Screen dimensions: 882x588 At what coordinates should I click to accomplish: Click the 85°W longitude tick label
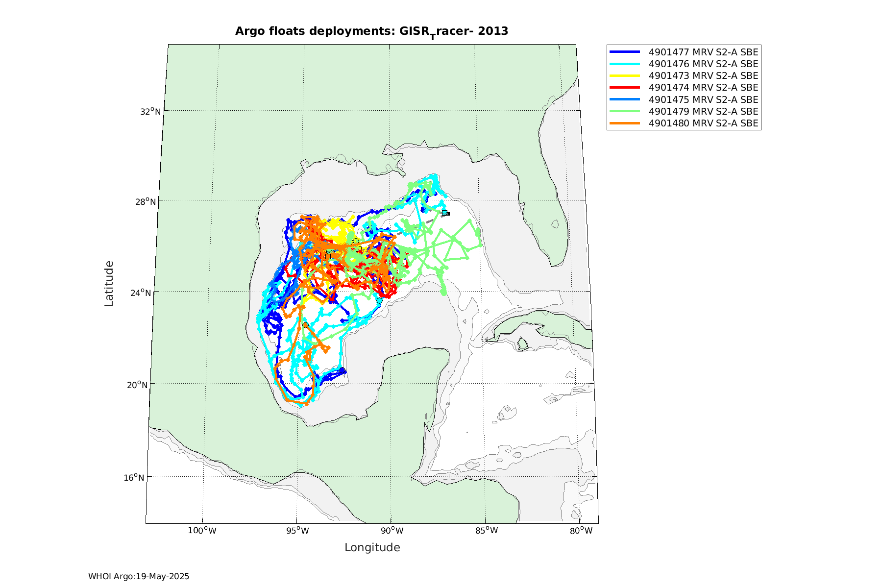pos(486,531)
